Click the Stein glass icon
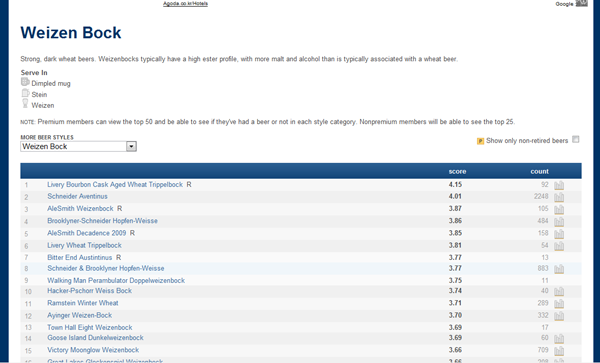This screenshot has height=363, width=600. pos(25,93)
